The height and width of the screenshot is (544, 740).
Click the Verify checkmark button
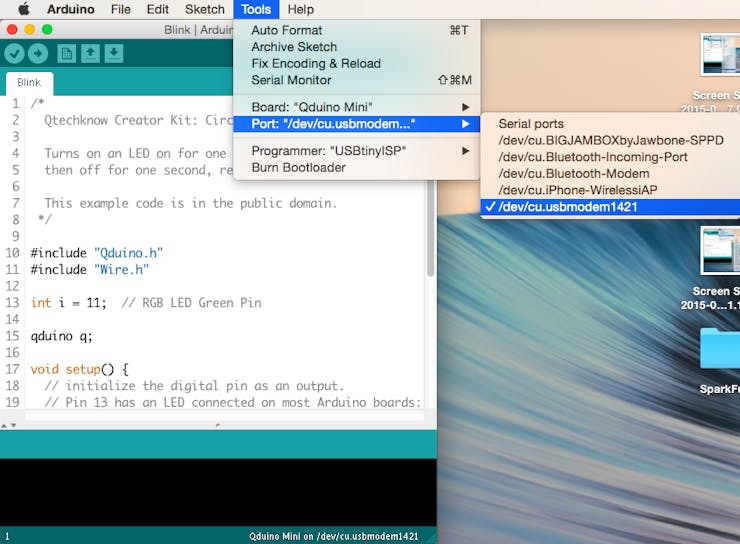click(15, 53)
